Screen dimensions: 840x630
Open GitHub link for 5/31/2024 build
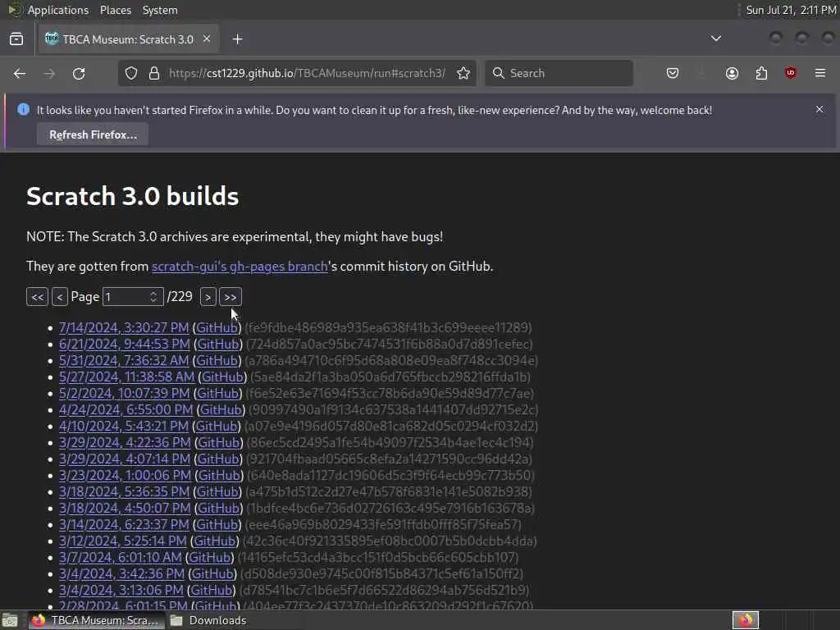(217, 361)
